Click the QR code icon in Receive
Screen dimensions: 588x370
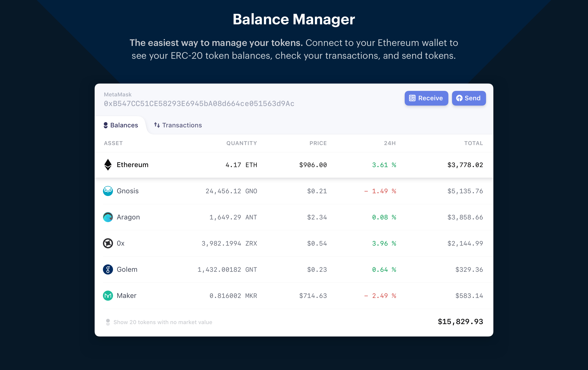(412, 98)
